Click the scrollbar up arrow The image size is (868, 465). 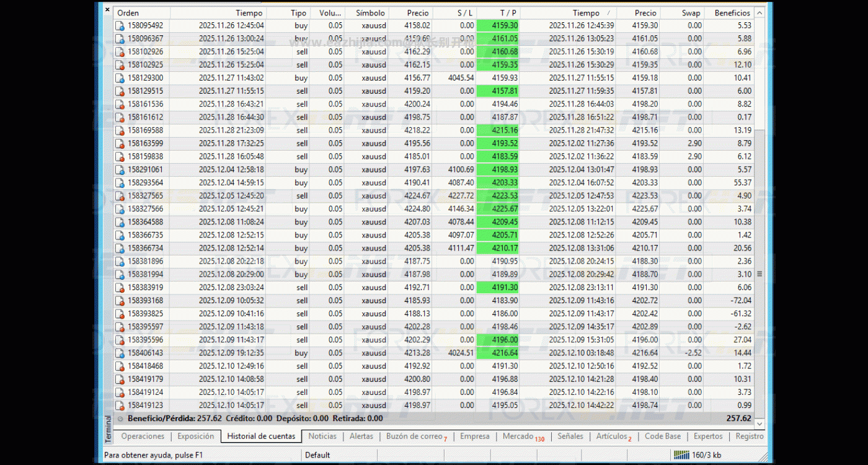[759, 12]
